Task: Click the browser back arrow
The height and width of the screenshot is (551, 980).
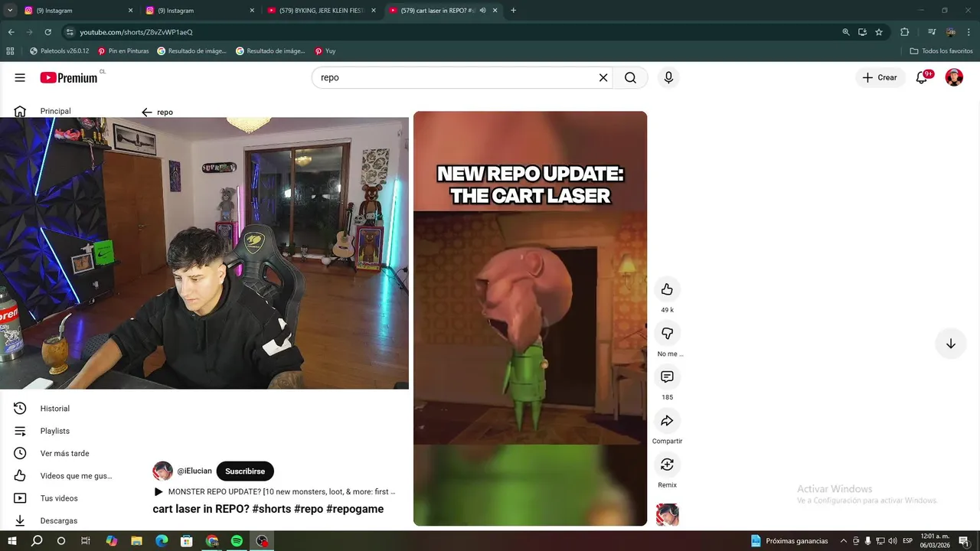Action: tap(11, 32)
